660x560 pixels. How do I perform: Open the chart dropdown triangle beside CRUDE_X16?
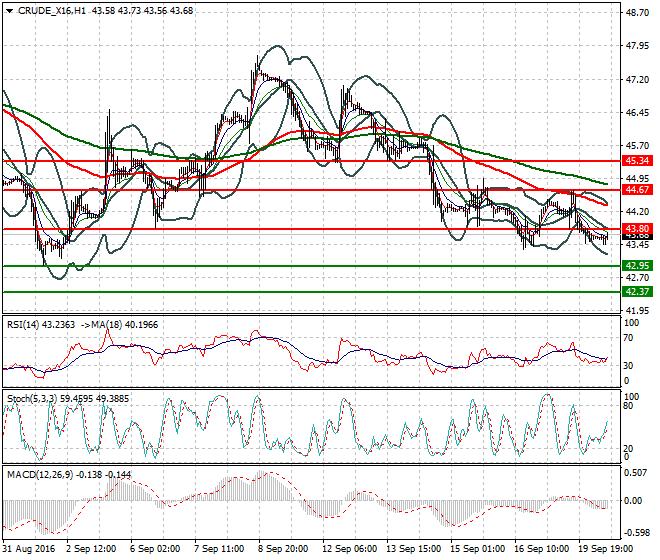9,11
